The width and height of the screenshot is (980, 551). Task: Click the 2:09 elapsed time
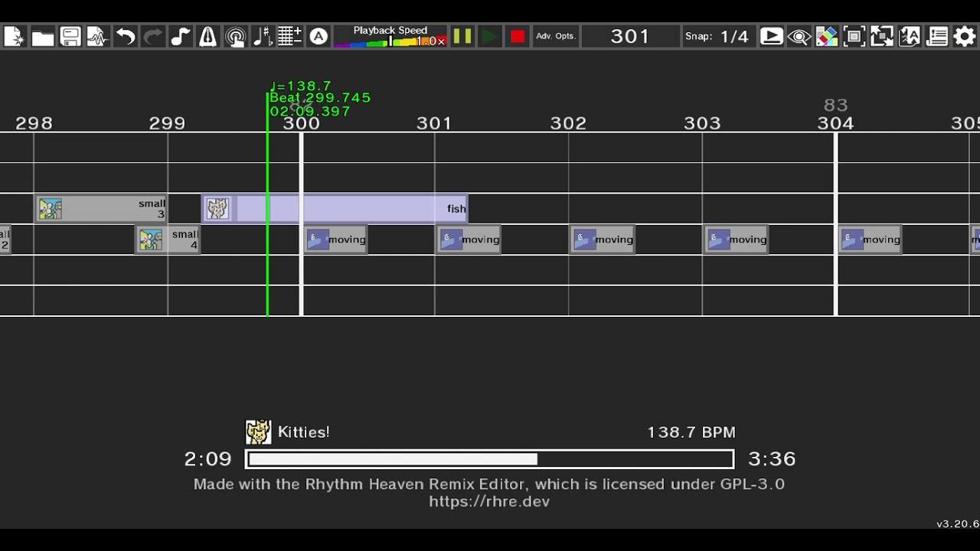pyautogui.click(x=207, y=459)
